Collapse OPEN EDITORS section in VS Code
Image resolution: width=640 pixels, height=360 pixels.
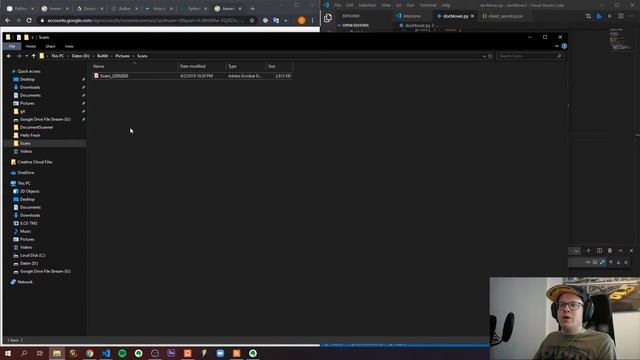[x=355, y=25]
